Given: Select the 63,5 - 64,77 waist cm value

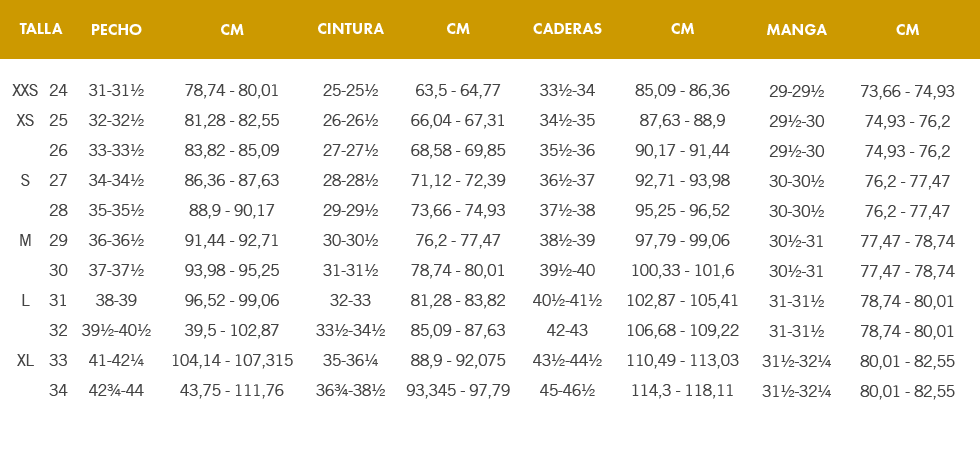Looking at the screenshot, I should click(458, 91).
